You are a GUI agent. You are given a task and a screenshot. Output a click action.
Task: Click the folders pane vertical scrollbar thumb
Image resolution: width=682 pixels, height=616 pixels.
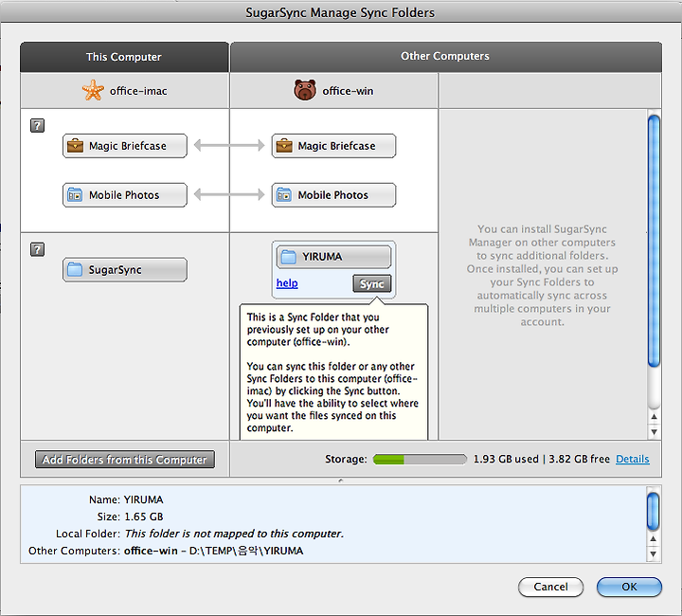pos(654,242)
